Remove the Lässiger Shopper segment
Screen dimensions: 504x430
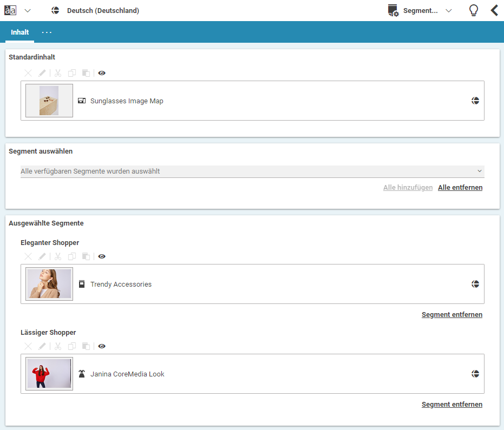452,405
